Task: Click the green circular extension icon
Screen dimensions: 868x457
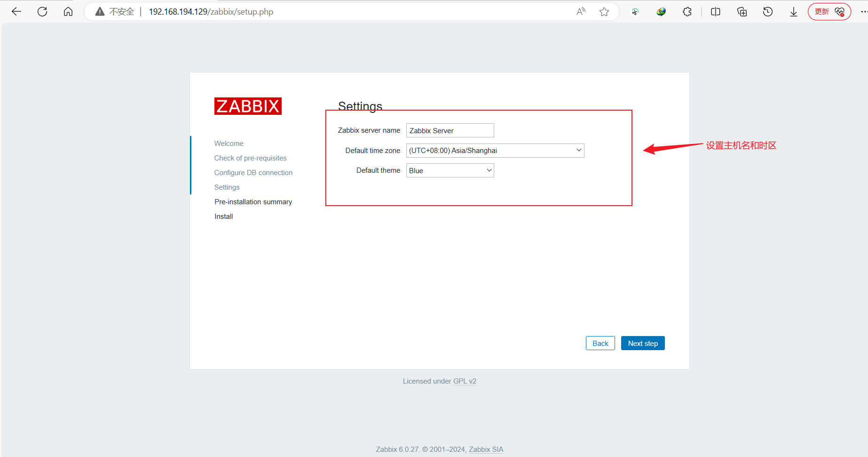Action: (635, 12)
